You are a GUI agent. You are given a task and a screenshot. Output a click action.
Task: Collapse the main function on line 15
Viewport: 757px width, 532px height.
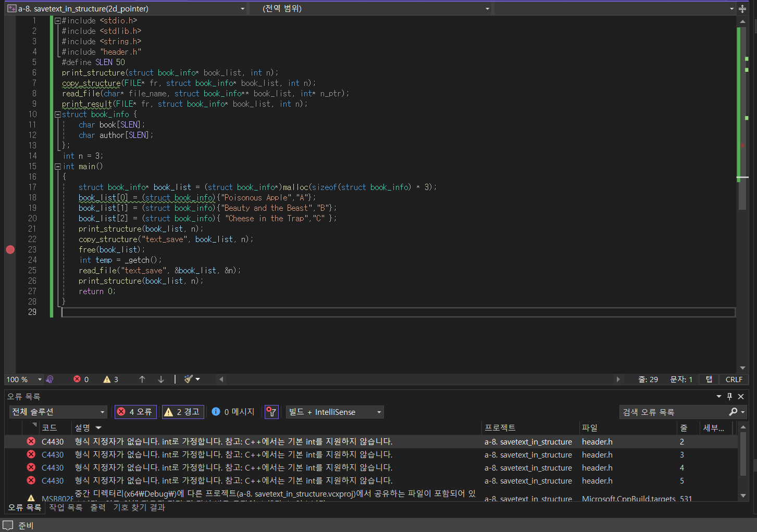[58, 167]
